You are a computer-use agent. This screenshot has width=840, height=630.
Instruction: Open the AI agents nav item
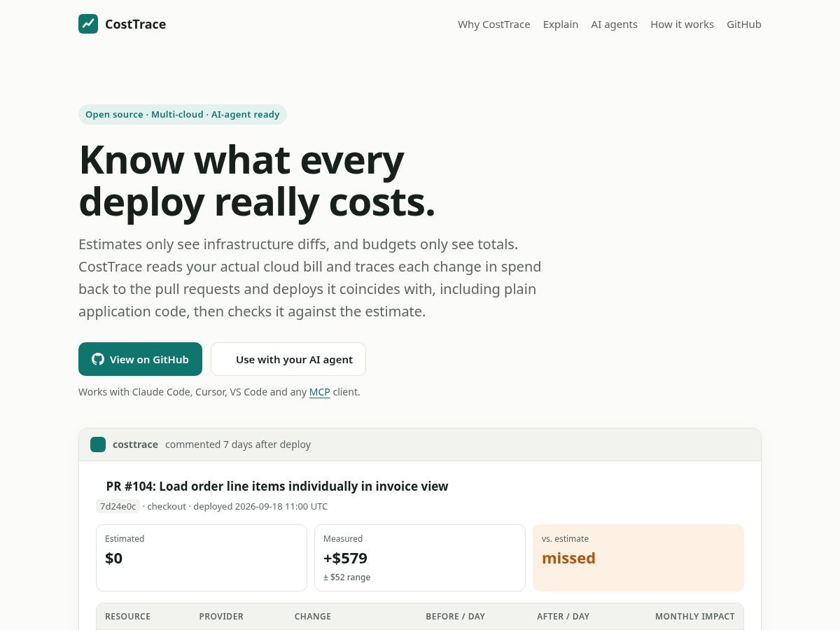[x=615, y=24]
